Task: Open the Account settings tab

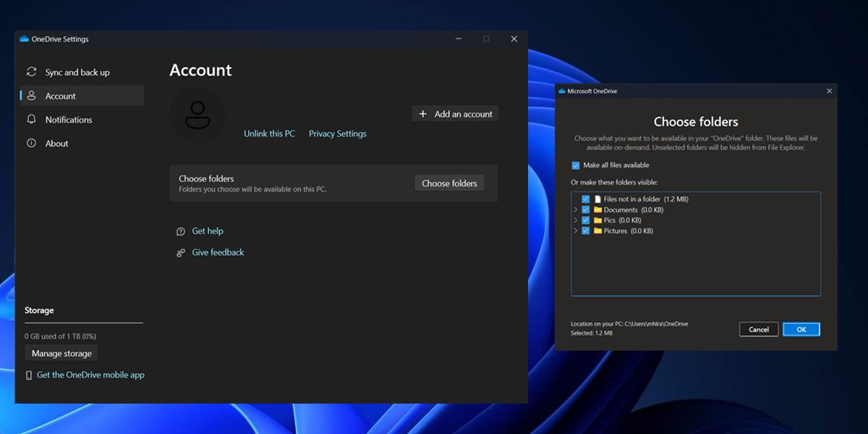Action: point(61,96)
